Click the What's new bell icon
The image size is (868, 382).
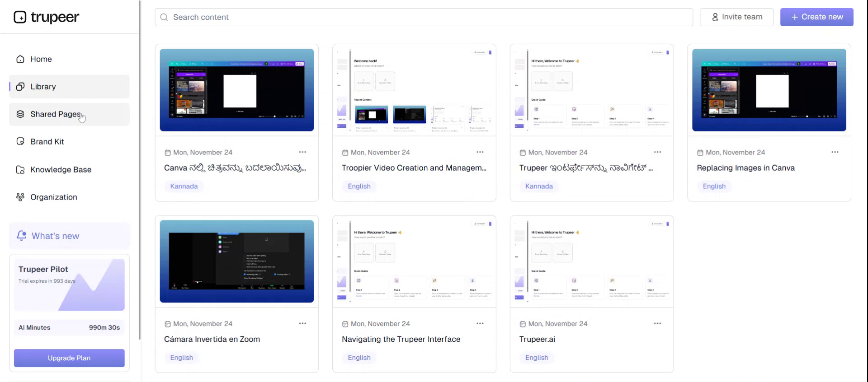tap(21, 236)
